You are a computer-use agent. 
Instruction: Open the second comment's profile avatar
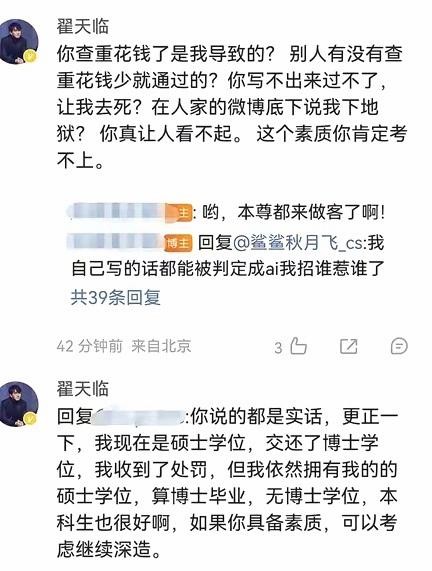tap(19, 404)
